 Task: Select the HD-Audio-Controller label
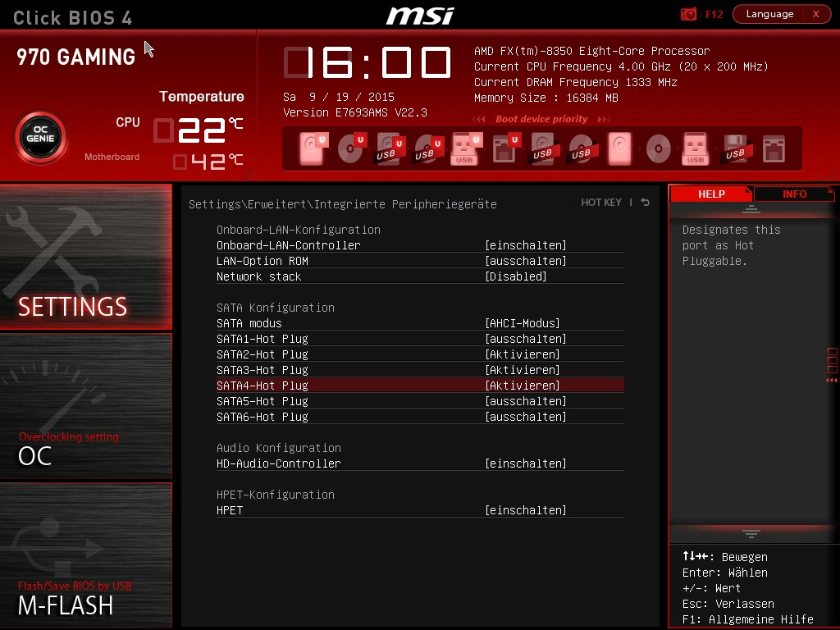pyautogui.click(x=279, y=463)
